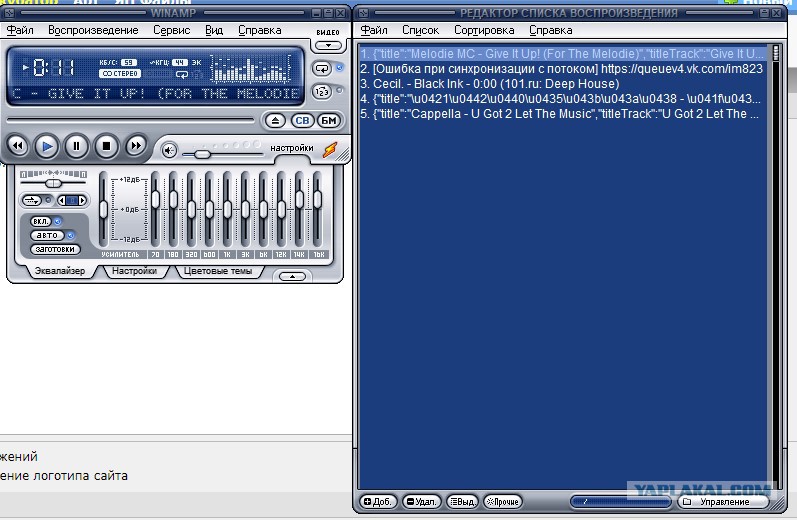The image size is (797, 520).
Task: Adjust the 1K equalizer band
Action: pos(227,209)
